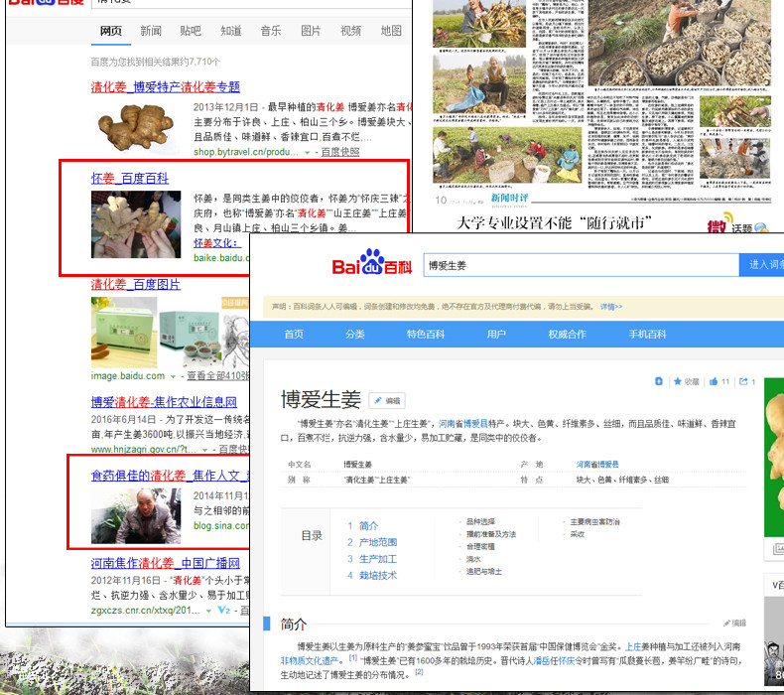
Task: Click the green ginger product box image
Action: [124, 333]
